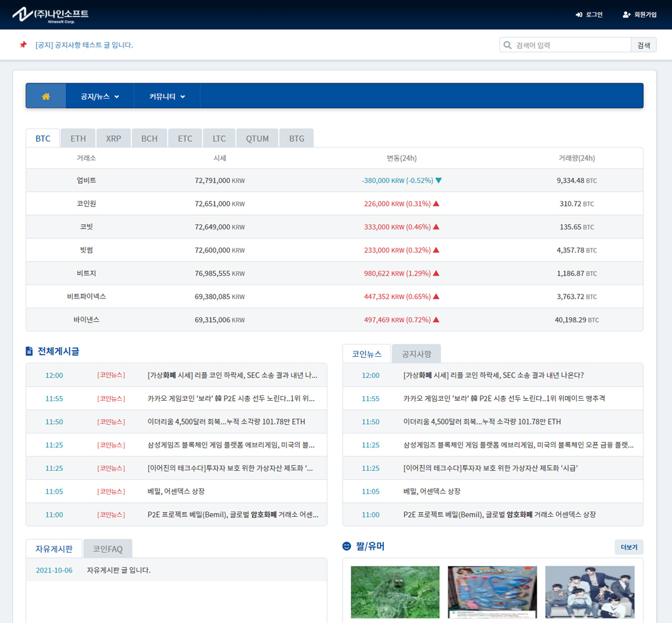This screenshot has width=672, height=623.
Task: Select the XRP coin tab
Action: [114, 138]
